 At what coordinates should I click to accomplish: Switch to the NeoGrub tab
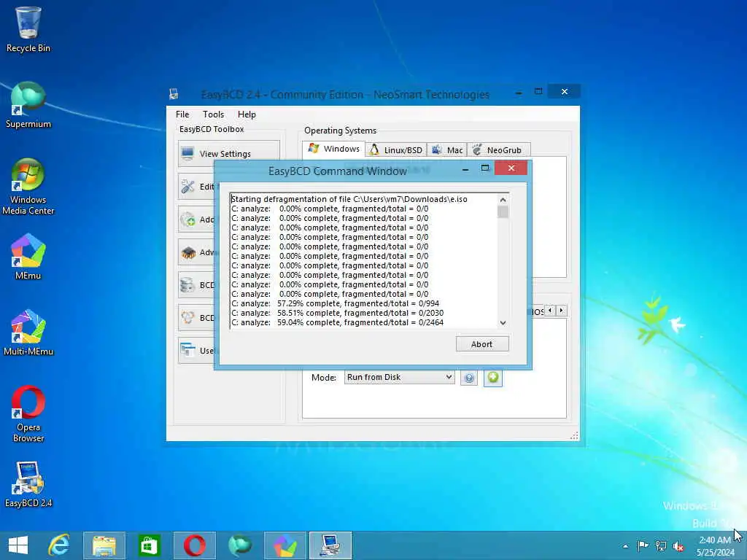pos(498,150)
